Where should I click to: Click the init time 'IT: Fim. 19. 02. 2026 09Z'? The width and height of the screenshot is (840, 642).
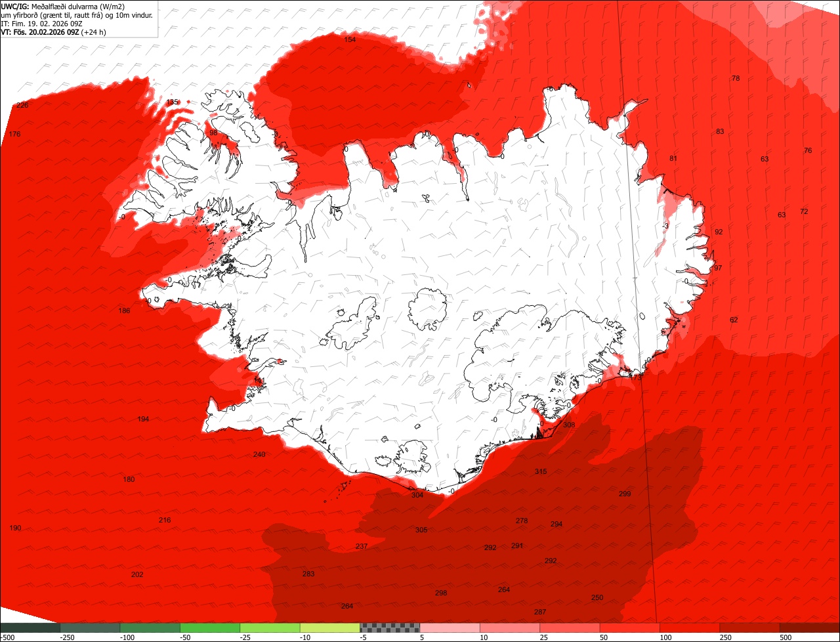click(41, 24)
